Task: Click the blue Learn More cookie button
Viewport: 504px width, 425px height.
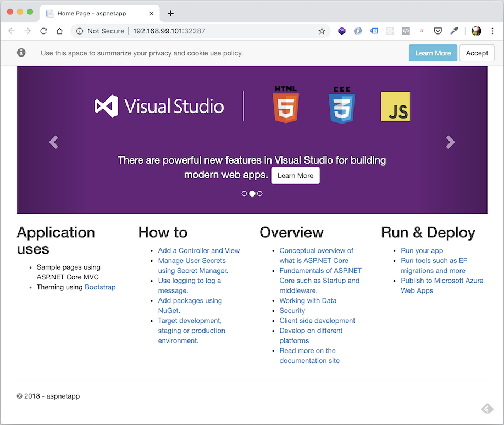Action: tap(433, 53)
